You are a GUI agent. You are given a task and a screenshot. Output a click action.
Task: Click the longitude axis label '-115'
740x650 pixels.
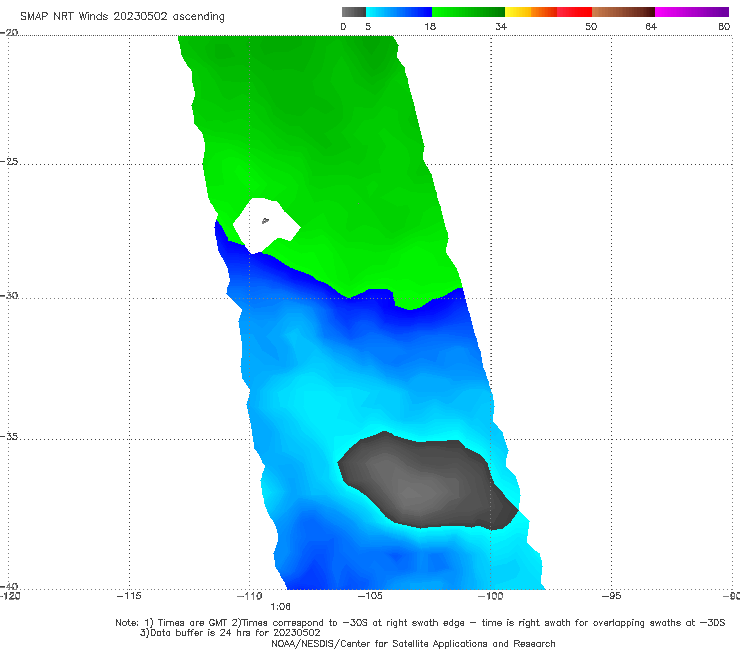pos(129,596)
